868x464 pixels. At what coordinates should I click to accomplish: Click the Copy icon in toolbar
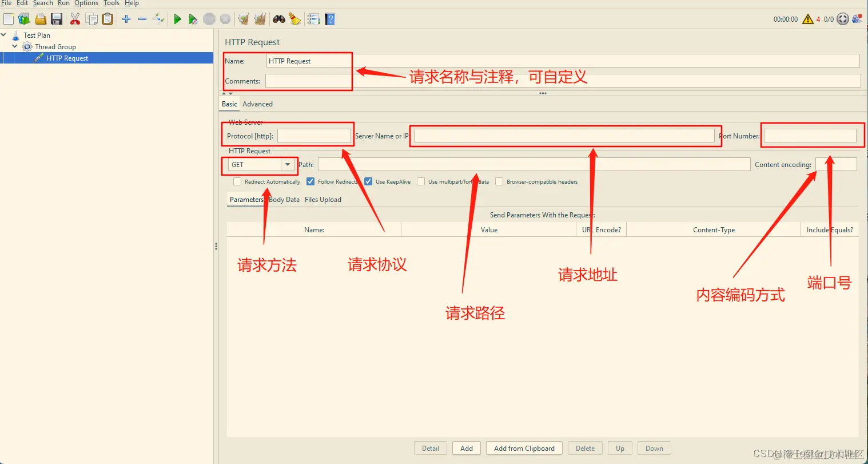point(91,19)
